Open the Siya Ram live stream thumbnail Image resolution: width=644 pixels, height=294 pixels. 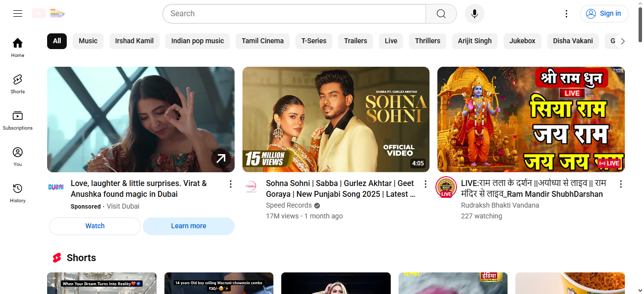click(531, 119)
